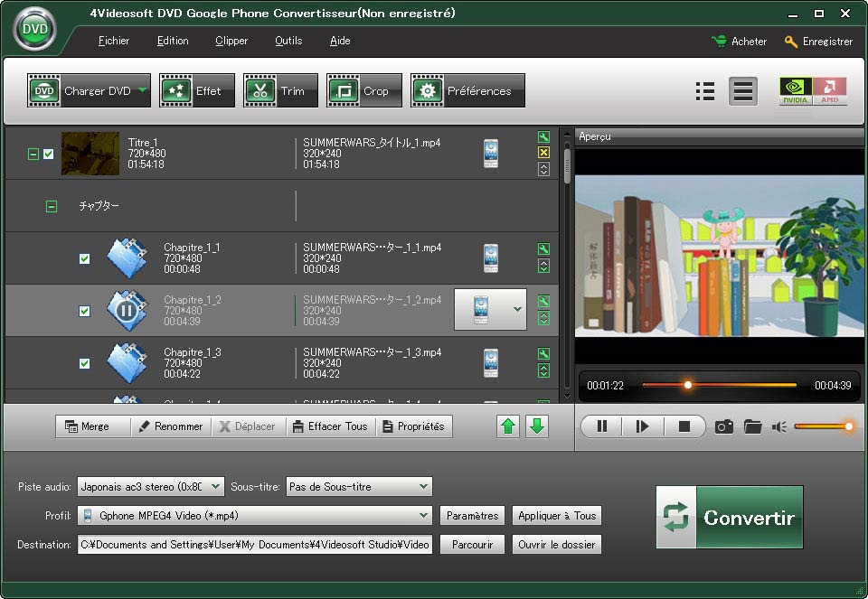Image resolution: width=868 pixels, height=599 pixels.
Task: Adjust the volume slider
Action: pos(823,426)
